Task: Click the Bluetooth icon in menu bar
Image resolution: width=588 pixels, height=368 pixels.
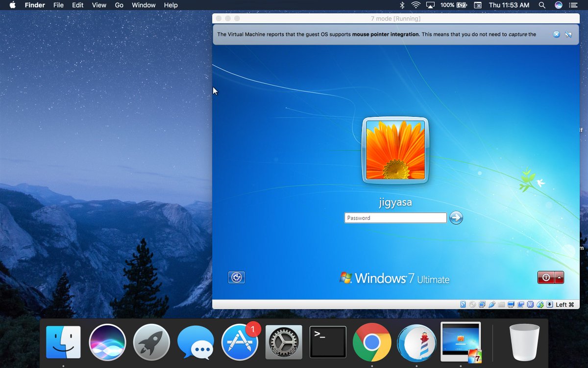Action: pos(402,5)
